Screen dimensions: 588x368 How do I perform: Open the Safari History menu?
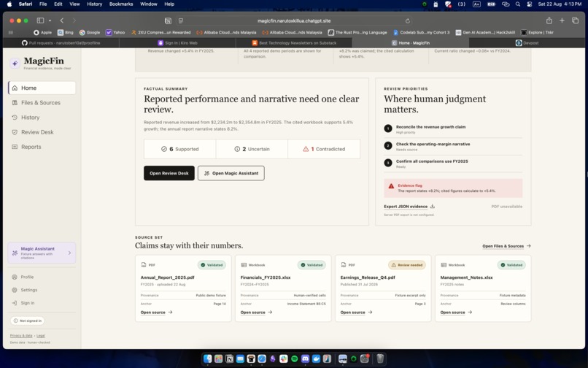(95, 4)
